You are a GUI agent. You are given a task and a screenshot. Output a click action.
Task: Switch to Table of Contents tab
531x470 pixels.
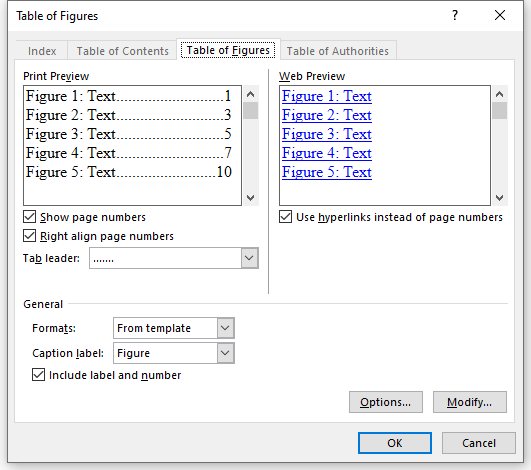tap(122, 51)
